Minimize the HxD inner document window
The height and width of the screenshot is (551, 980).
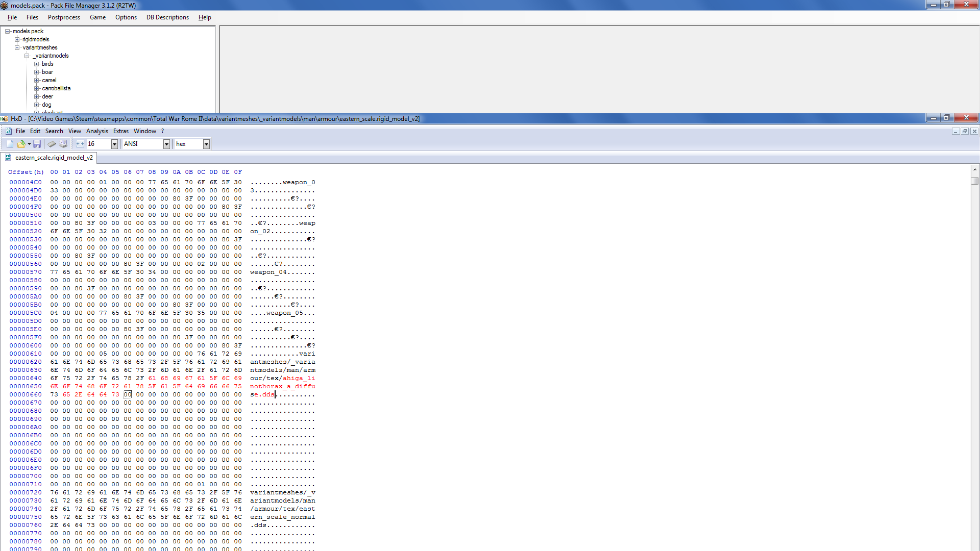955,131
